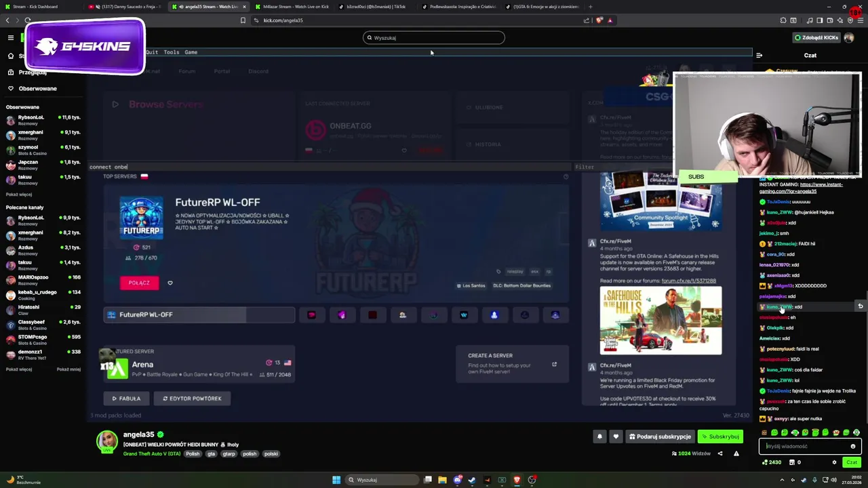Open the Quit menu in FiveM console

click(152, 52)
